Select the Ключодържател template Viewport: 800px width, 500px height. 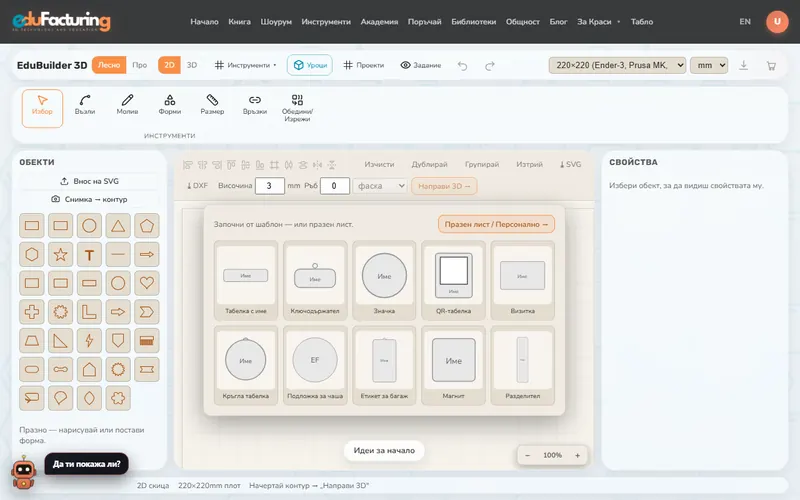click(315, 281)
